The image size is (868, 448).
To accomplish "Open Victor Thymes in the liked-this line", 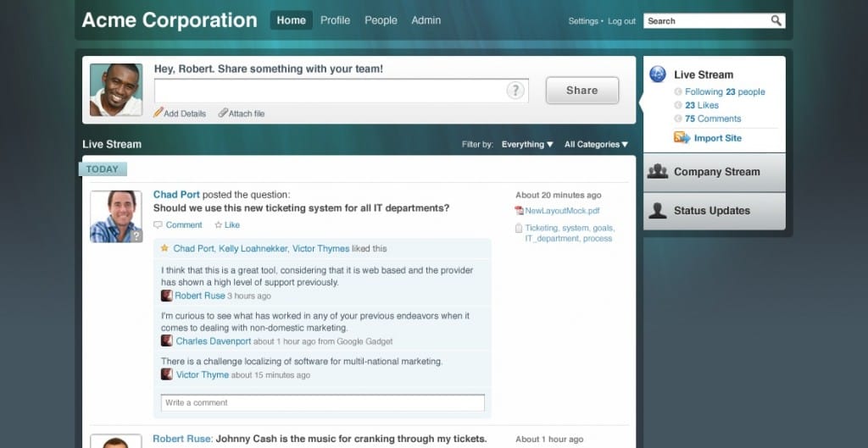I will (x=320, y=248).
